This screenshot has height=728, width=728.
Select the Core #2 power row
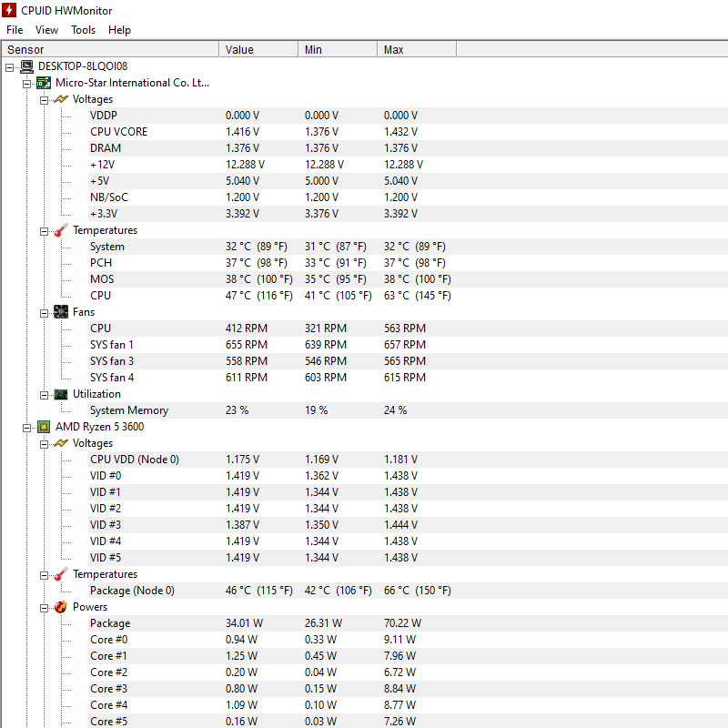click(408, 672)
